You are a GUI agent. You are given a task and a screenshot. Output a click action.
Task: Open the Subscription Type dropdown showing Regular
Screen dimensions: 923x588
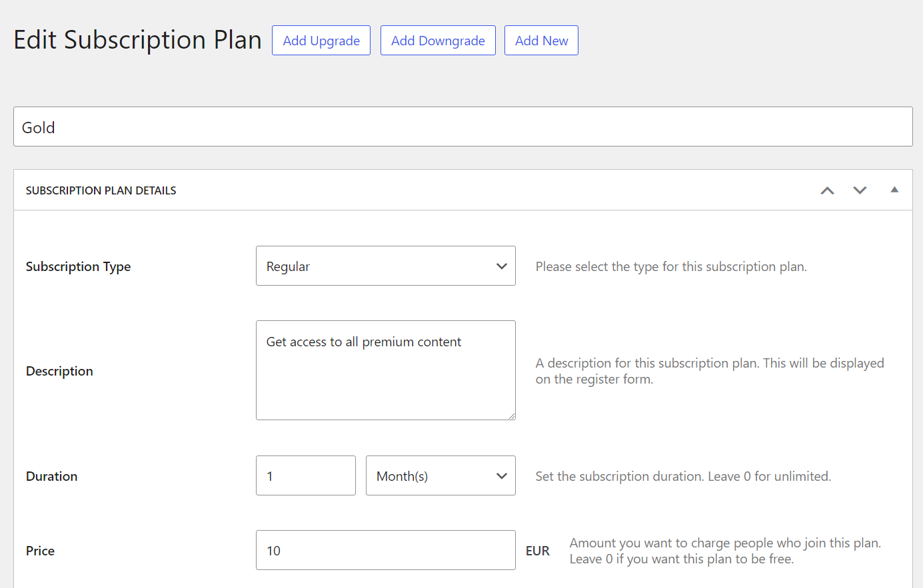pos(385,266)
